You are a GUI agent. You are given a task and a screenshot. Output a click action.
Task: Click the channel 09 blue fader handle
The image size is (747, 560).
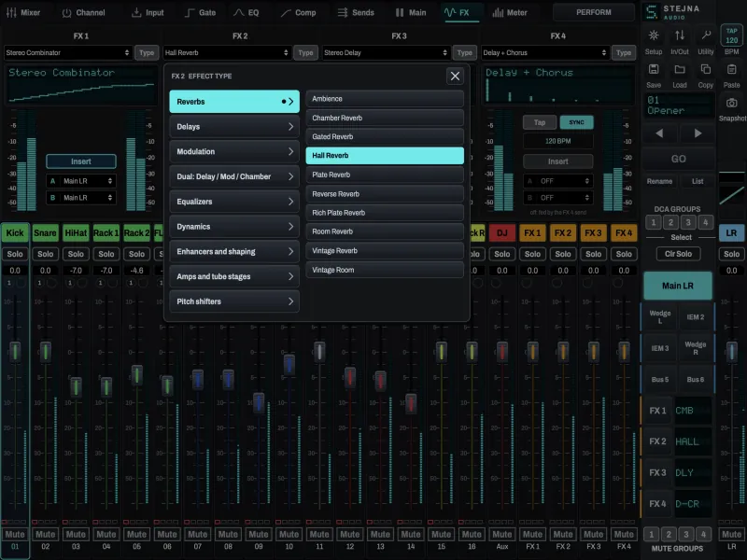259,403
